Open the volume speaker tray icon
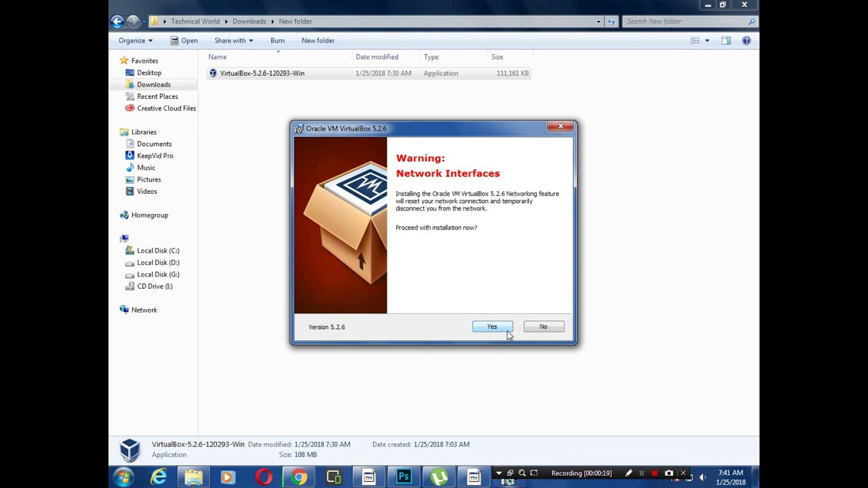 click(702, 477)
